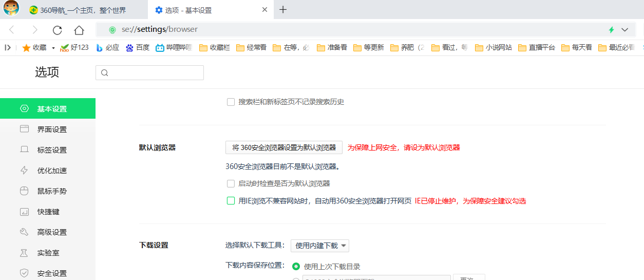Tick the 用IE浏览不兼容网站时 checkbox
The height and width of the screenshot is (280, 644).
coord(231,201)
